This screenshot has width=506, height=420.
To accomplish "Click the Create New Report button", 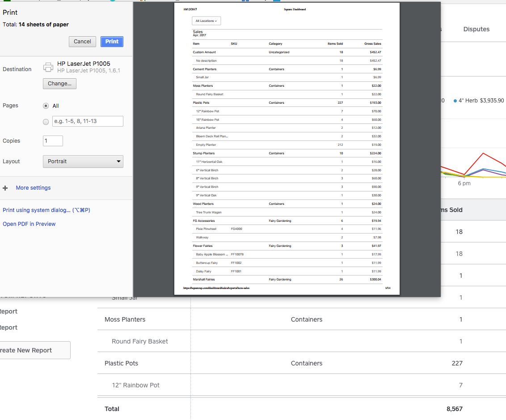I will [34, 350].
